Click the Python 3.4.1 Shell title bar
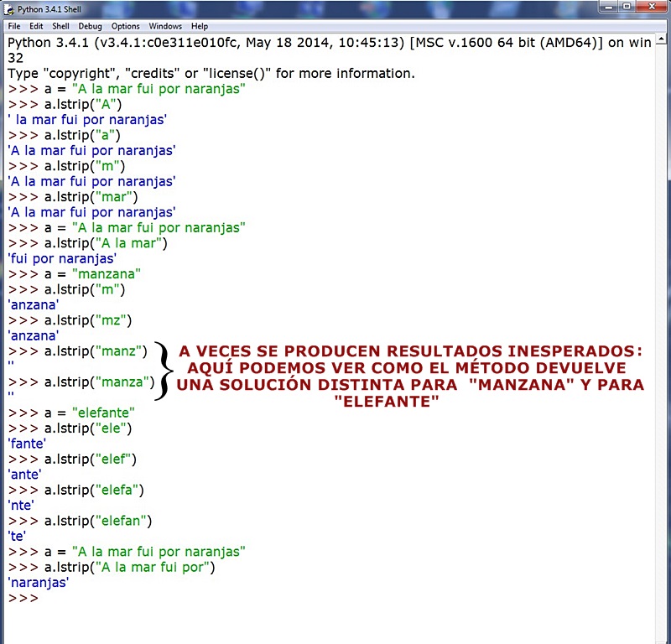Image resolution: width=671 pixels, height=644 pixels. pyautogui.click(x=335, y=8)
